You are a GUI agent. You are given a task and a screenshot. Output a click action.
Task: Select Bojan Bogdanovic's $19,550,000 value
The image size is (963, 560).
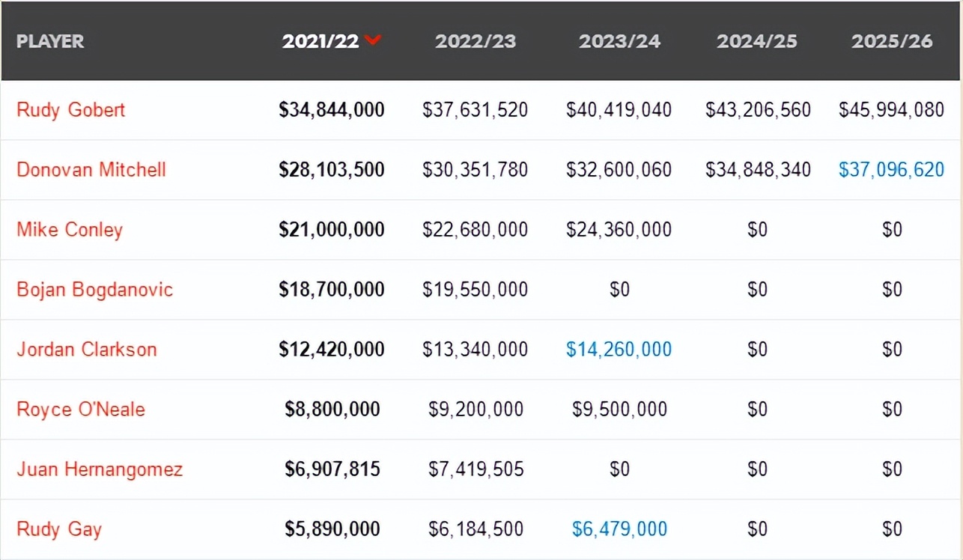[x=476, y=290]
